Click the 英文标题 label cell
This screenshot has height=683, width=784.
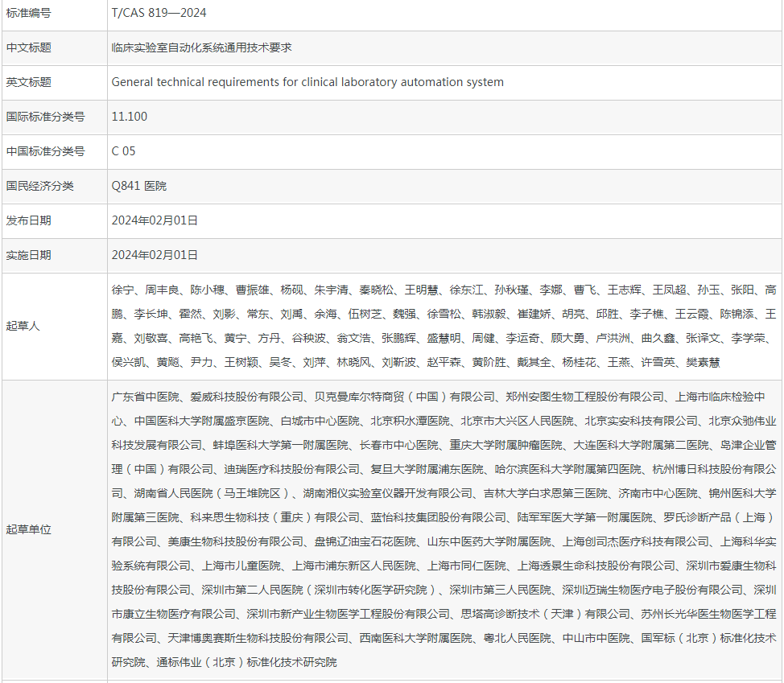[x=55, y=82]
